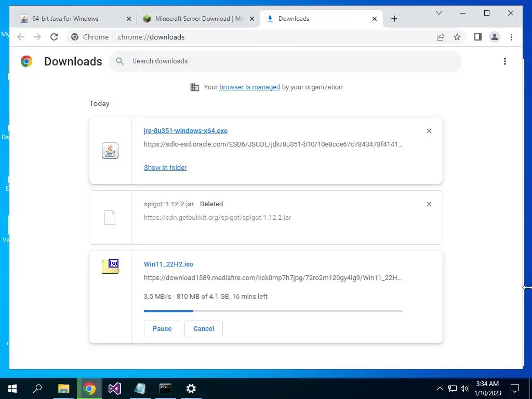Click the Today date heading
Image resolution: width=532 pixels, height=399 pixels.
point(99,103)
